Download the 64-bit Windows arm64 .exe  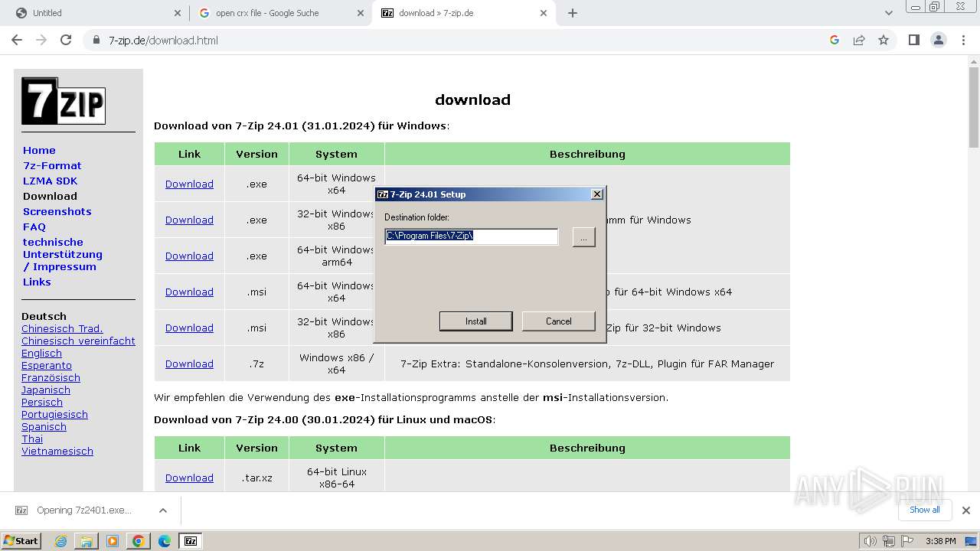189,256
